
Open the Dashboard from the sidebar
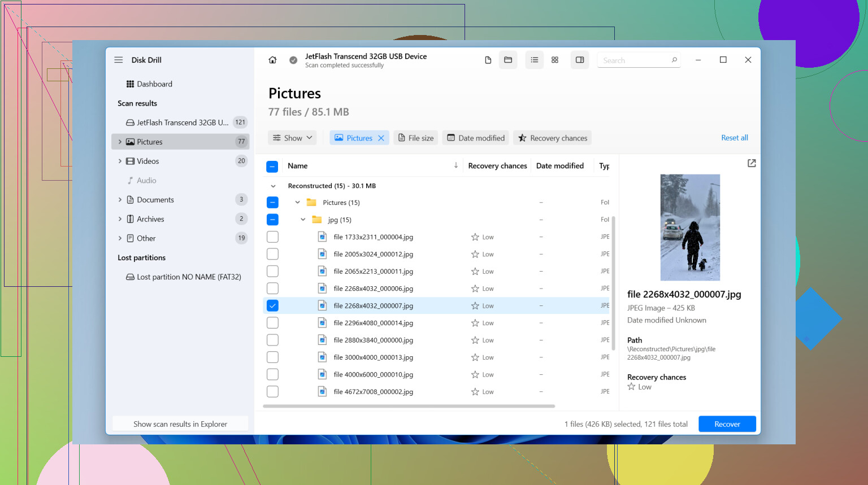[x=149, y=84]
